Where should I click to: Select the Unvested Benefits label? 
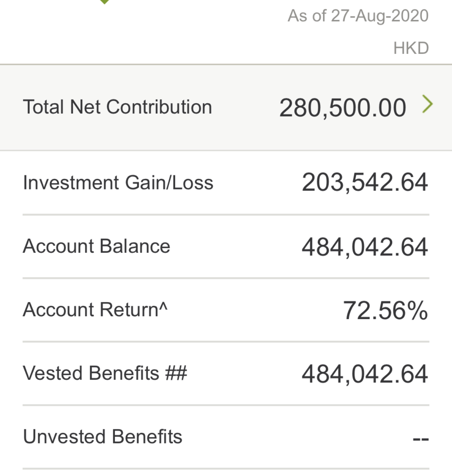click(x=102, y=437)
